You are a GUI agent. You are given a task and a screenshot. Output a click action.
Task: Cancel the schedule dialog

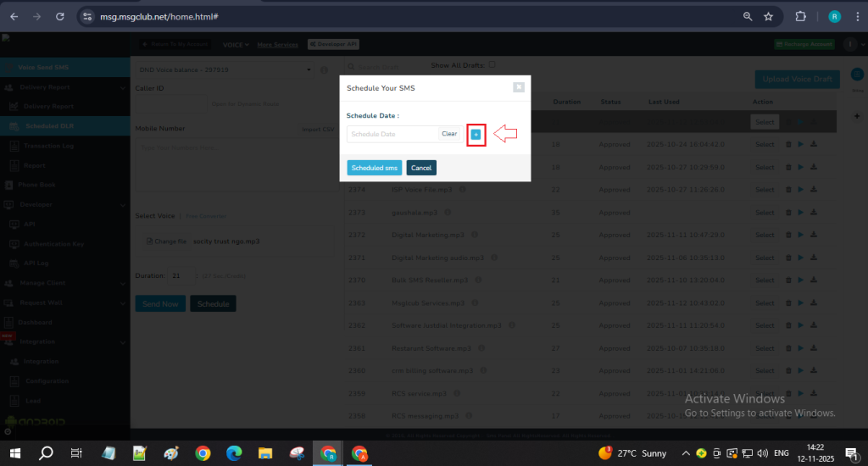click(421, 168)
